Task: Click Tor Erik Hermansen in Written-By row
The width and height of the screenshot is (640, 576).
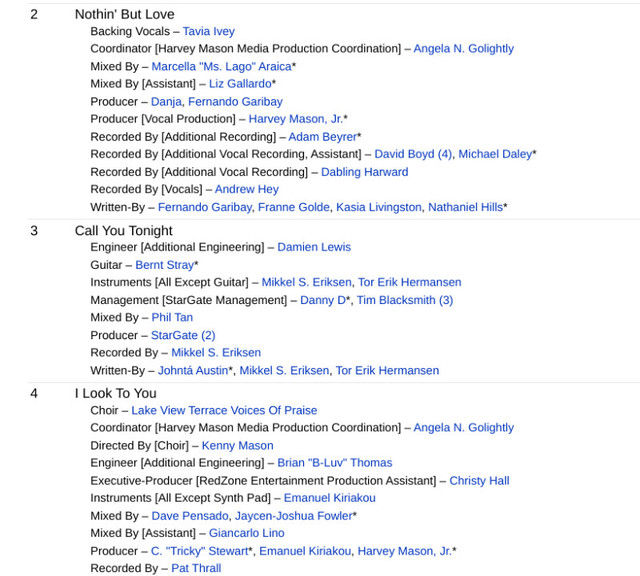Action: pyautogui.click(x=387, y=370)
